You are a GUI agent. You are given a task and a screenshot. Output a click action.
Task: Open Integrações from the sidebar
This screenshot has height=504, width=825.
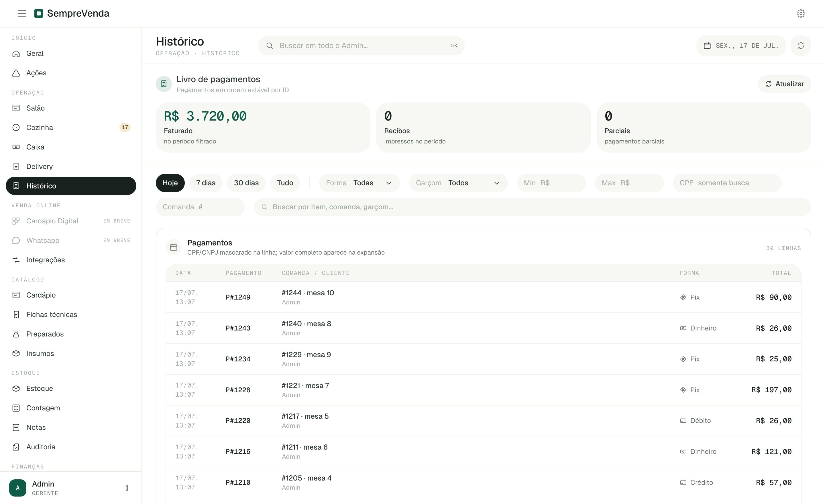[x=71, y=260]
